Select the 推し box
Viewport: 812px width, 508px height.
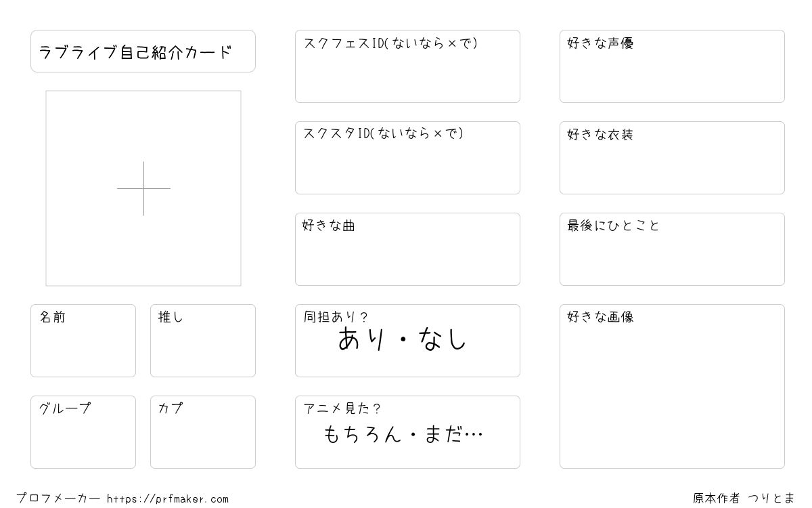(203, 341)
